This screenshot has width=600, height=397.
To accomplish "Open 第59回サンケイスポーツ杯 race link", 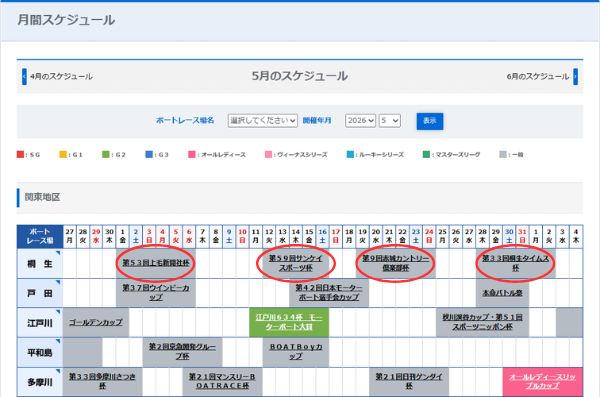I will tap(295, 263).
